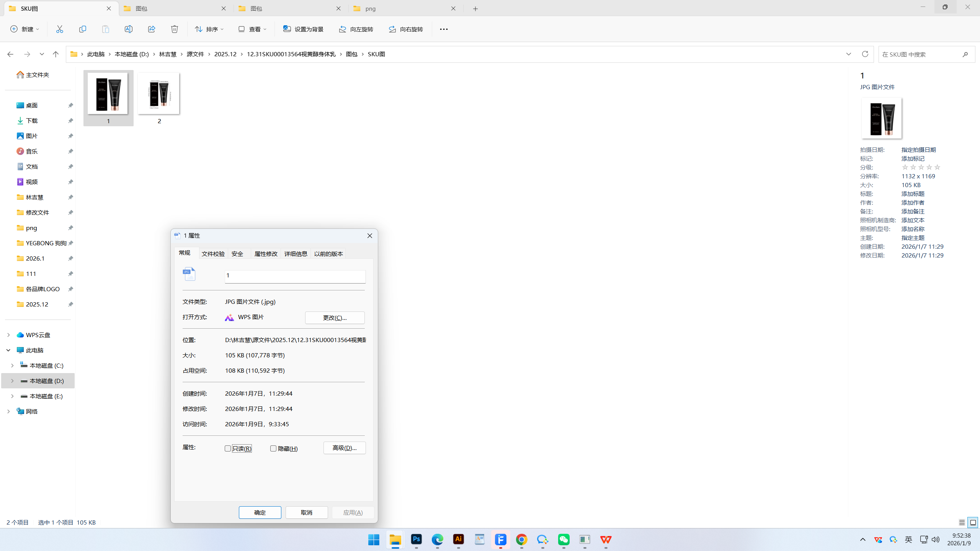
Task: Open Google Chrome from the taskbar
Action: [522, 540]
